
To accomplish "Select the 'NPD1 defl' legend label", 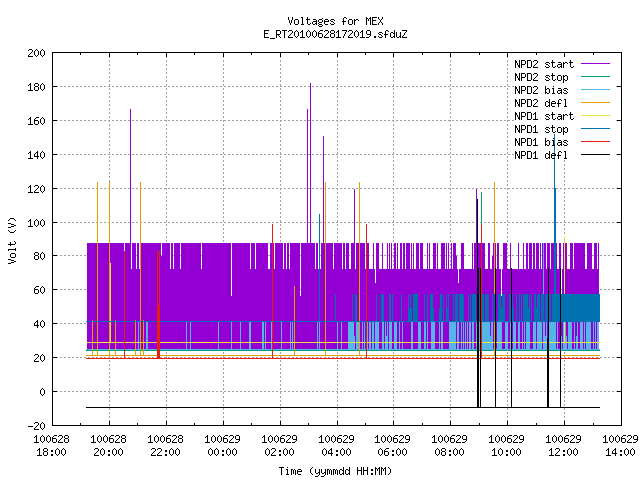I will (541, 156).
